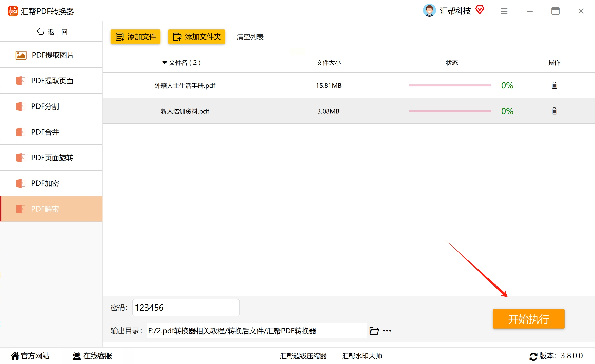Image resolution: width=595 pixels, height=364 pixels.
Task: Click the PDF合并 sidebar icon
Action: [21, 132]
